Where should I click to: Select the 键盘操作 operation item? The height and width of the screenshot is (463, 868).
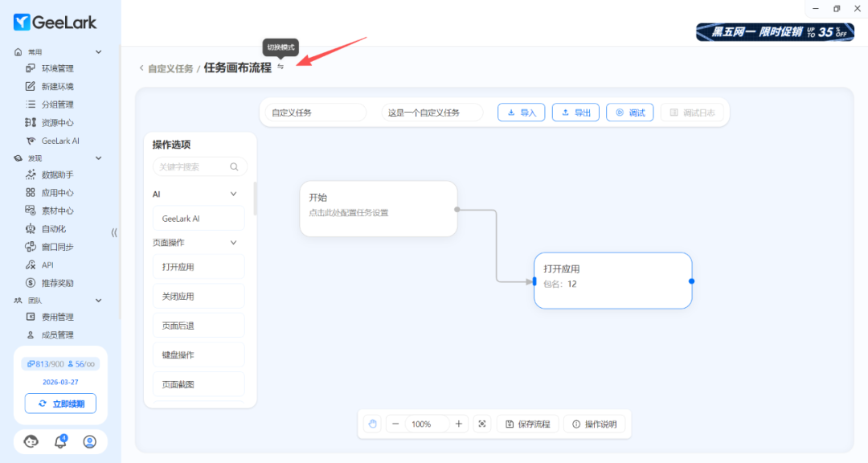pyautogui.click(x=199, y=355)
